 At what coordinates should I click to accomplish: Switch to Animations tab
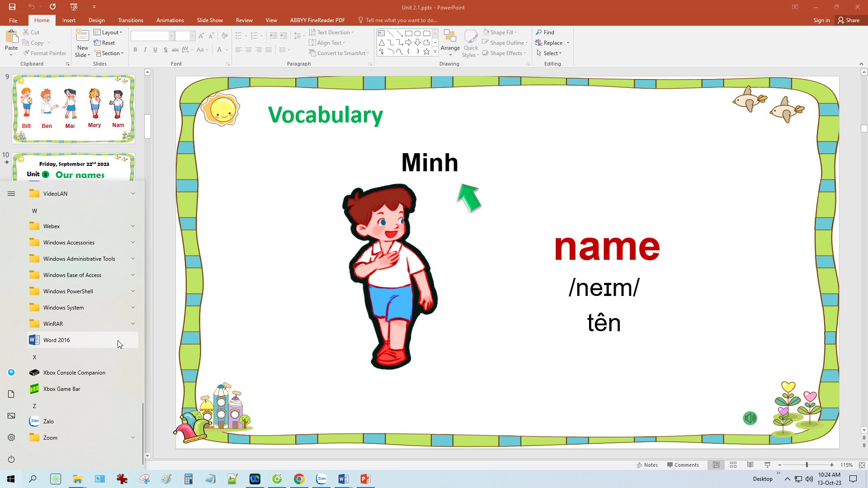click(170, 20)
